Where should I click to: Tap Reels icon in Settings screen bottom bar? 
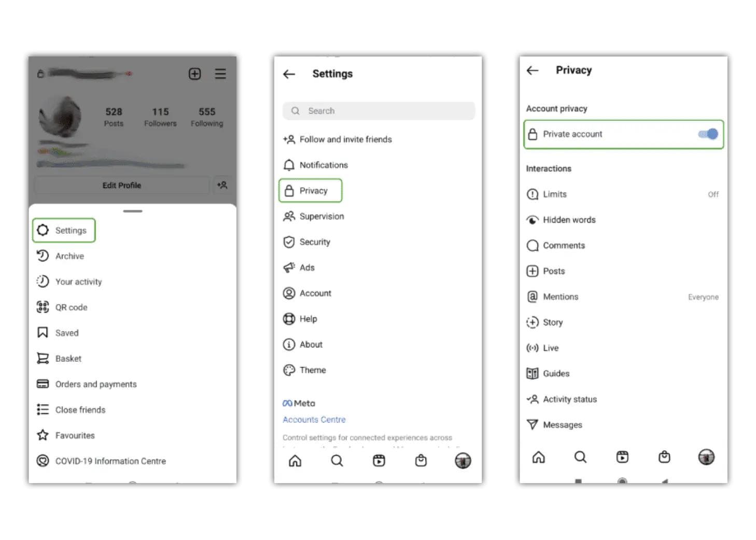point(379,461)
